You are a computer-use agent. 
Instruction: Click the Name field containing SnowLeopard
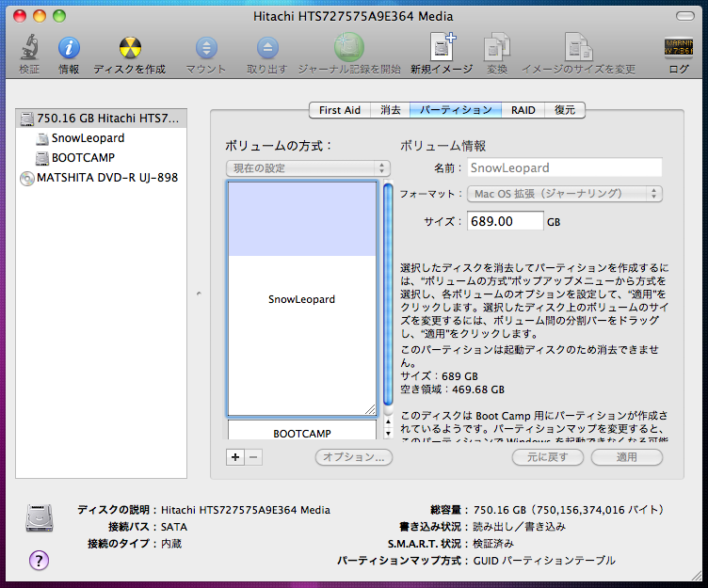[x=565, y=167]
